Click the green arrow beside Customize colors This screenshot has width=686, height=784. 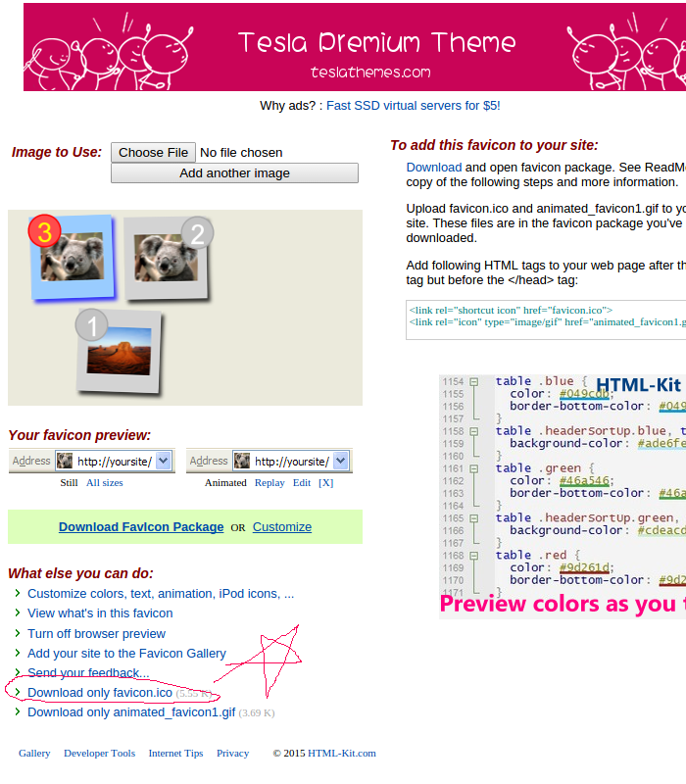(x=18, y=593)
